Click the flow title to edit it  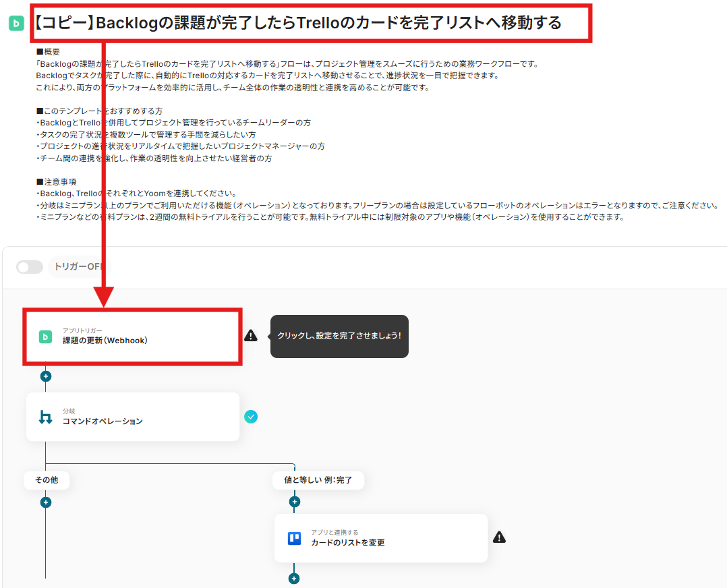click(299, 23)
